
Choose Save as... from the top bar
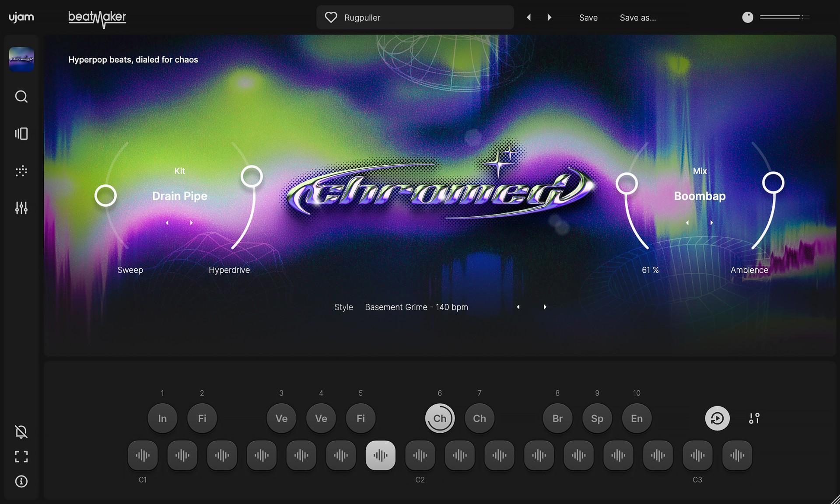[637, 17]
